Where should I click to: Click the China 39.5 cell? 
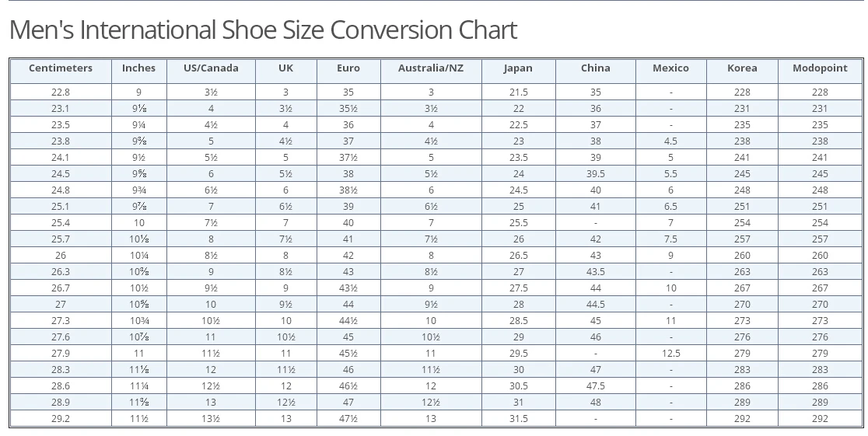595,174
